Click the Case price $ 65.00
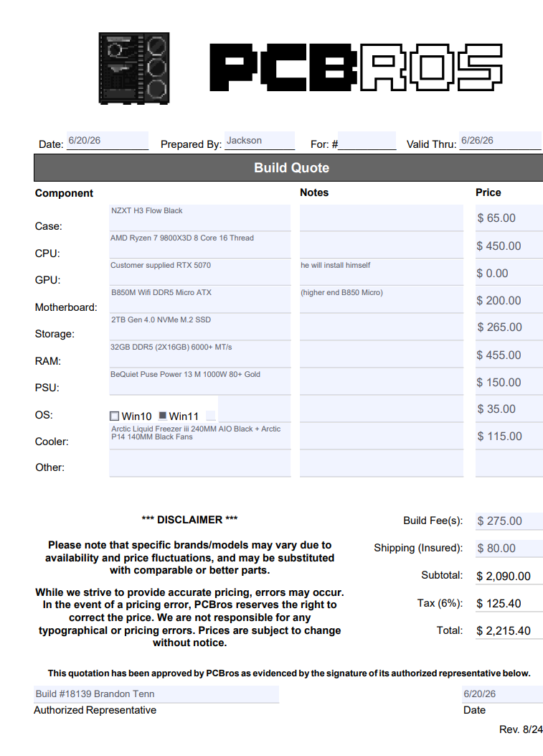 pos(509,218)
